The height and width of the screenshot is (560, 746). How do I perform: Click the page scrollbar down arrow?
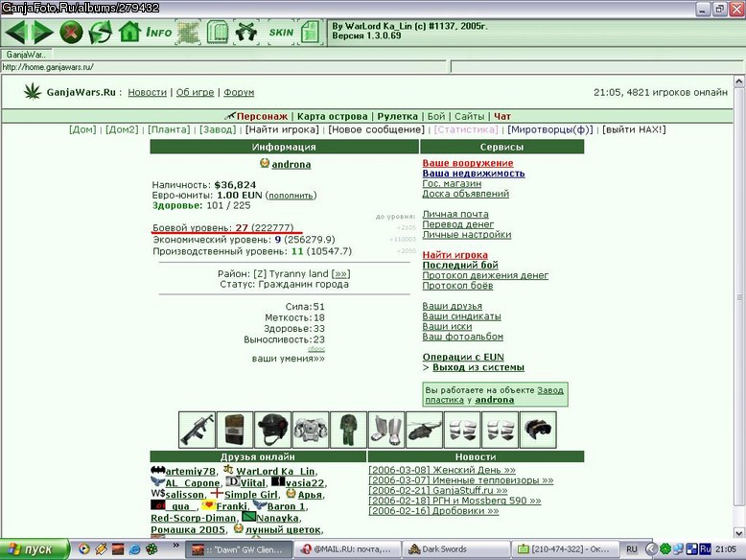click(x=739, y=533)
